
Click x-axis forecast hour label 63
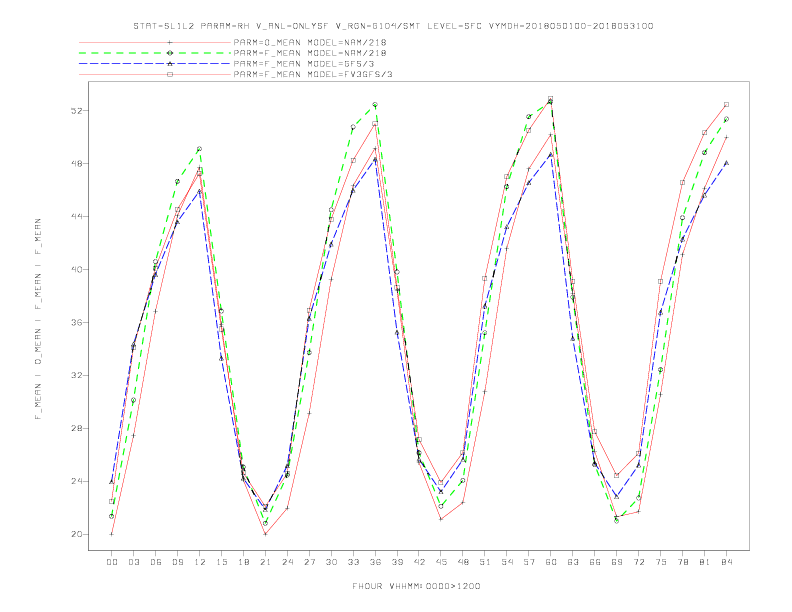pos(573,562)
